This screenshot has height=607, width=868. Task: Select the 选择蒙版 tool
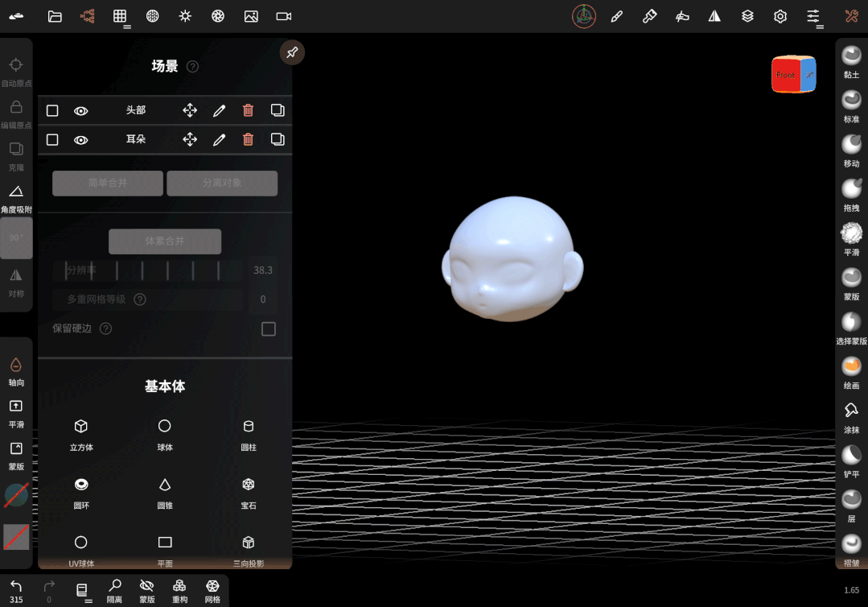tap(851, 328)
